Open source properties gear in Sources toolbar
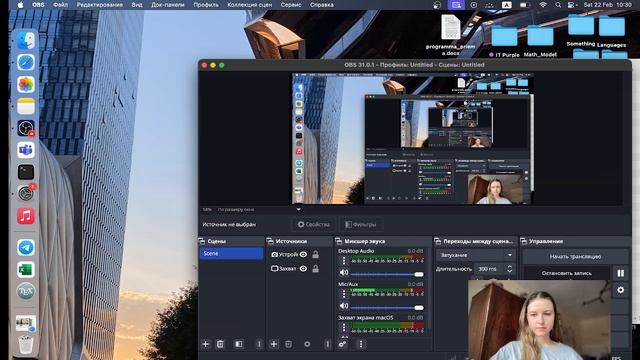640x360 pixels. click(307, 344)
